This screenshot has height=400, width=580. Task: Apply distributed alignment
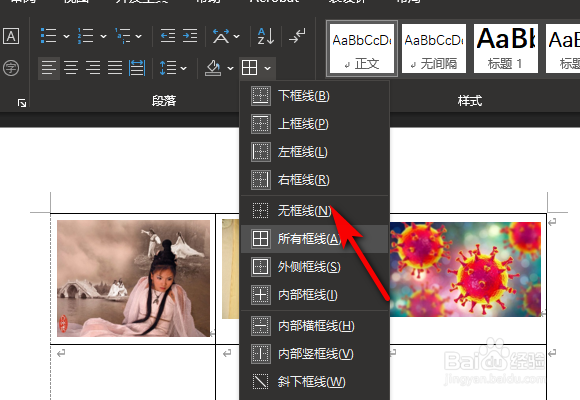(137, 68)
